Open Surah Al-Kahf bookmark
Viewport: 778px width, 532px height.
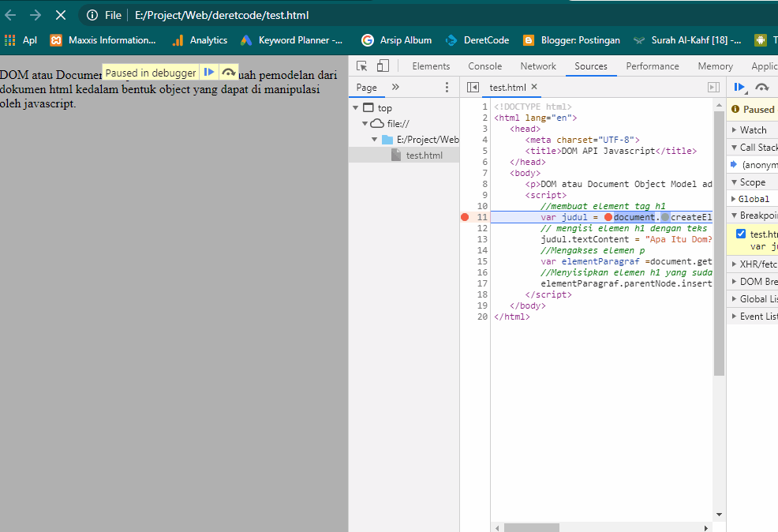[688, 40]
